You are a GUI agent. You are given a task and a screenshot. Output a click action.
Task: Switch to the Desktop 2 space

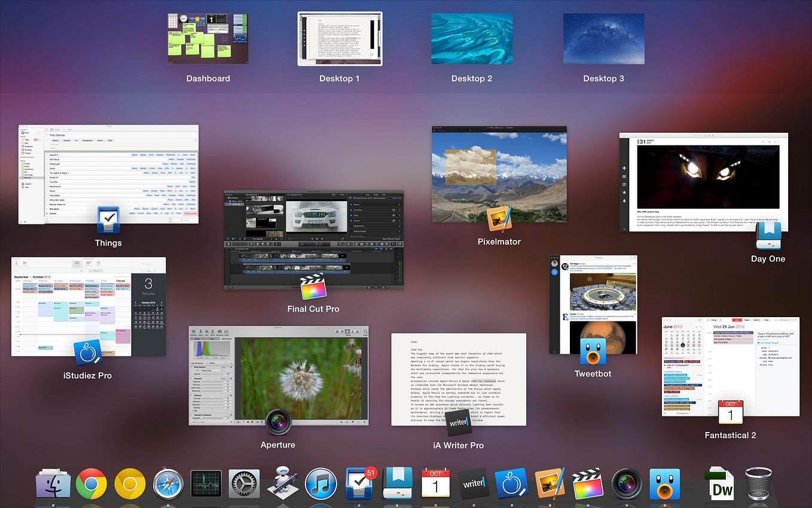coord(472,38)
